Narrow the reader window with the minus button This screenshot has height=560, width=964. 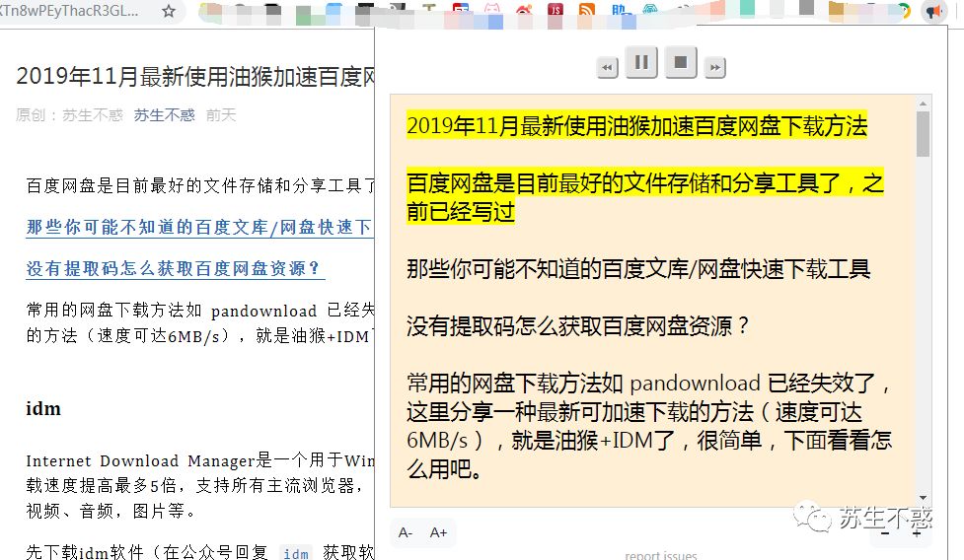885,533
